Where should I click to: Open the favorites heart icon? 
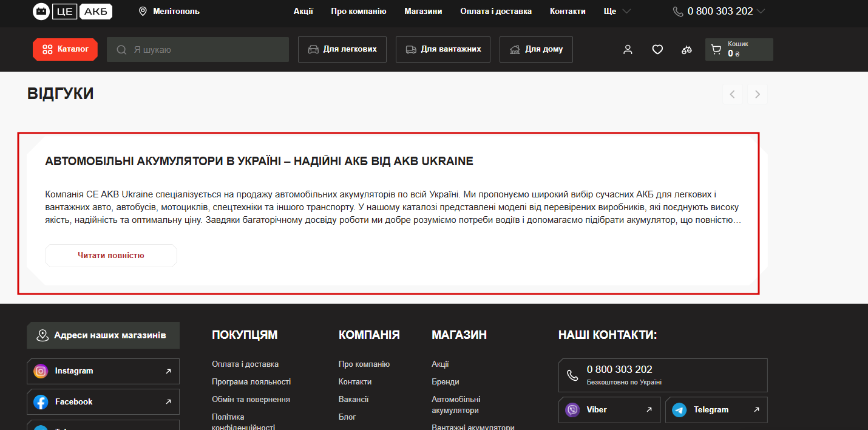click(x=657, y=50)
